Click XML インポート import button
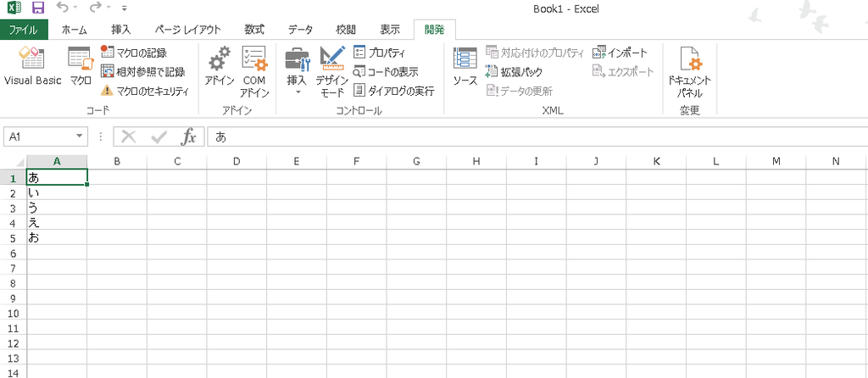This screenshot has width=868, height=378. click(x=620, y=53)
